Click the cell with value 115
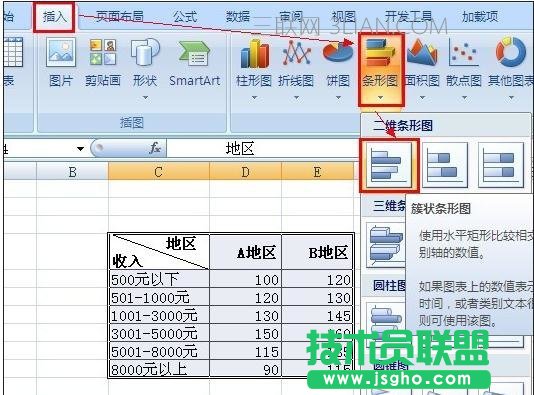Screen dimensions: 534x395 pyautogui.click(x=246, y=351)
